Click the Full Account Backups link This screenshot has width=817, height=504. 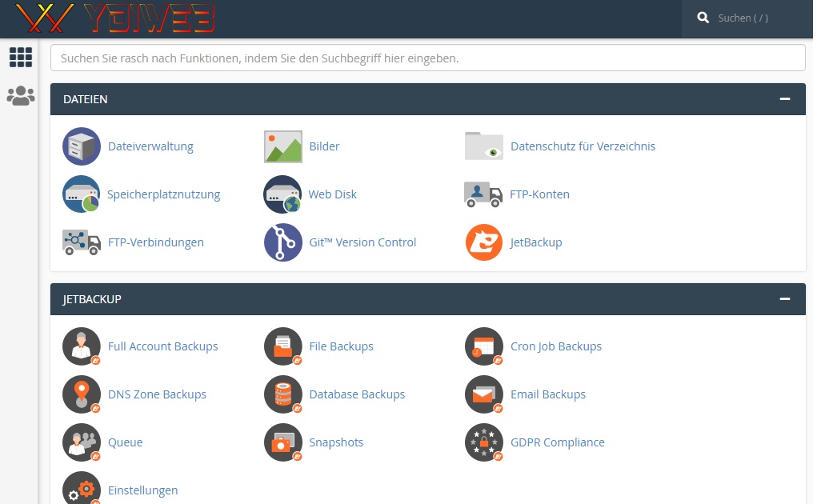(x=162, y=346)
